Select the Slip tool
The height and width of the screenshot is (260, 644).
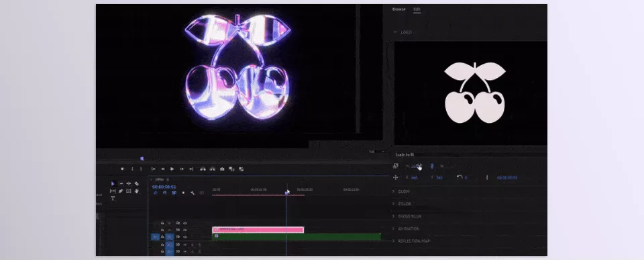pyautogui.click(x=113, y=191)
